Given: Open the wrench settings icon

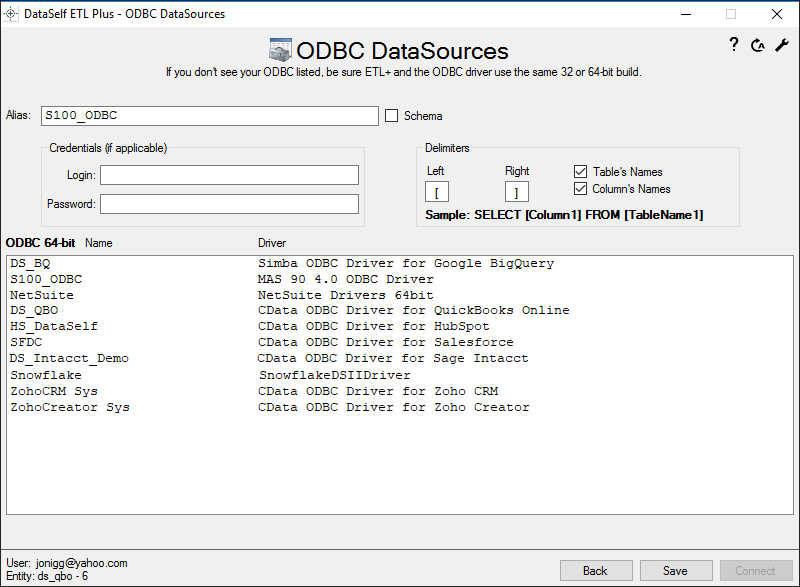Looking at the screenshot, I should point(782,46).
